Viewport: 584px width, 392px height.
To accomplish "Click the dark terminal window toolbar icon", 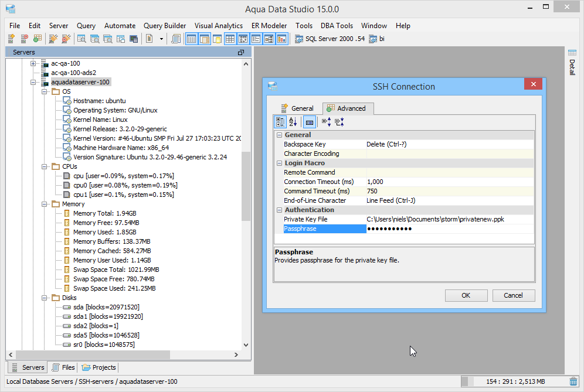I will (x=134, y=39).
